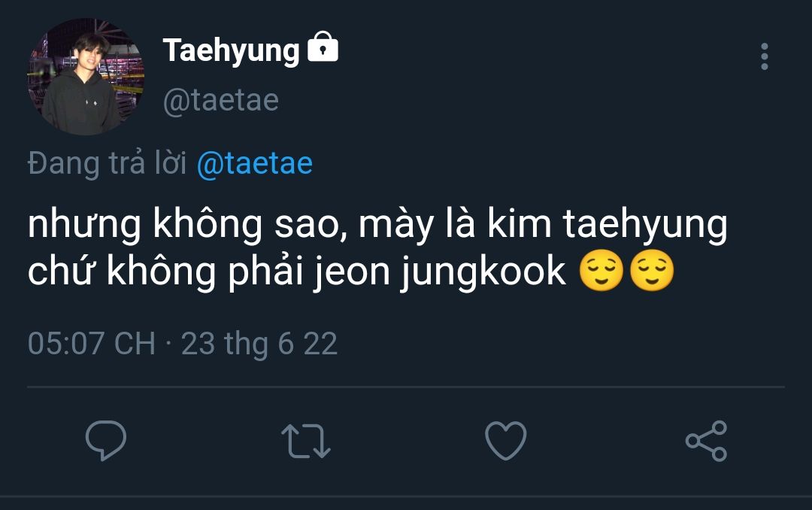Tap the second relieved face emoji
This screenshot has width=812, height=510.
[x=651, y=272]
